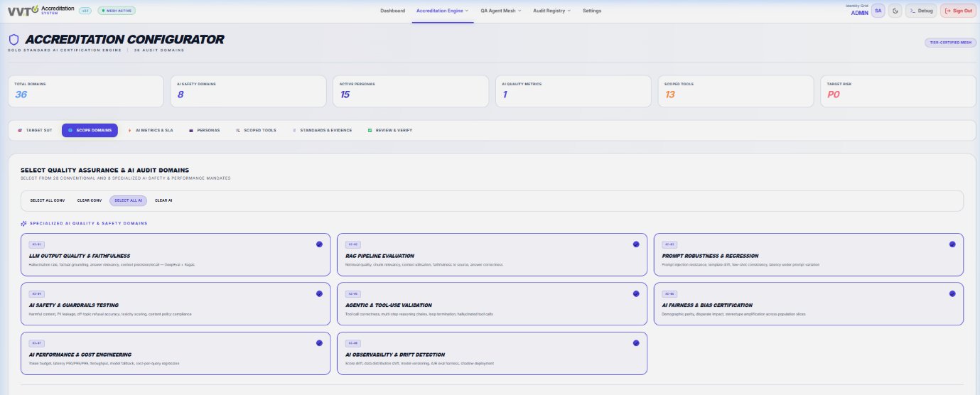Click the Sign Out button

coord(958,11)
